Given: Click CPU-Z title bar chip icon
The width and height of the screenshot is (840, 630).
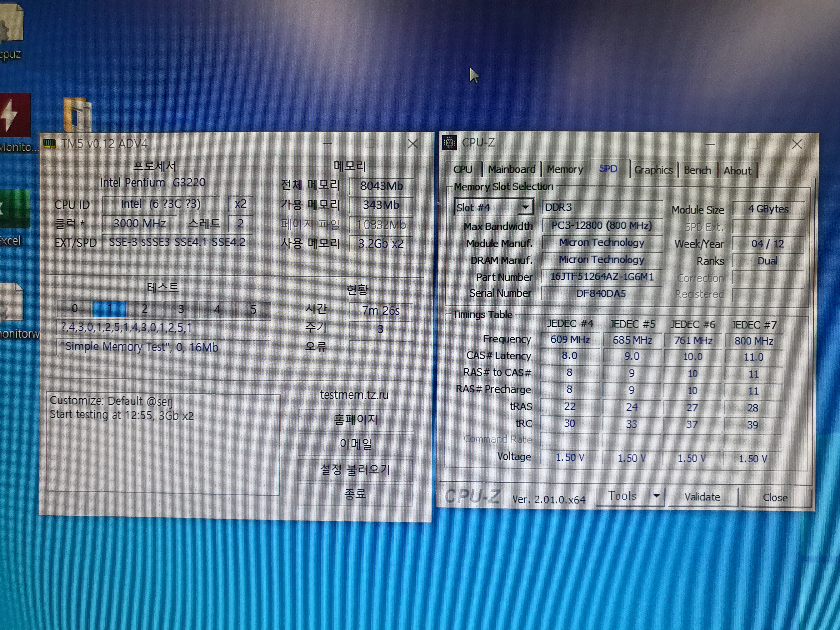Looking at the screenshot, I should 450,143.
